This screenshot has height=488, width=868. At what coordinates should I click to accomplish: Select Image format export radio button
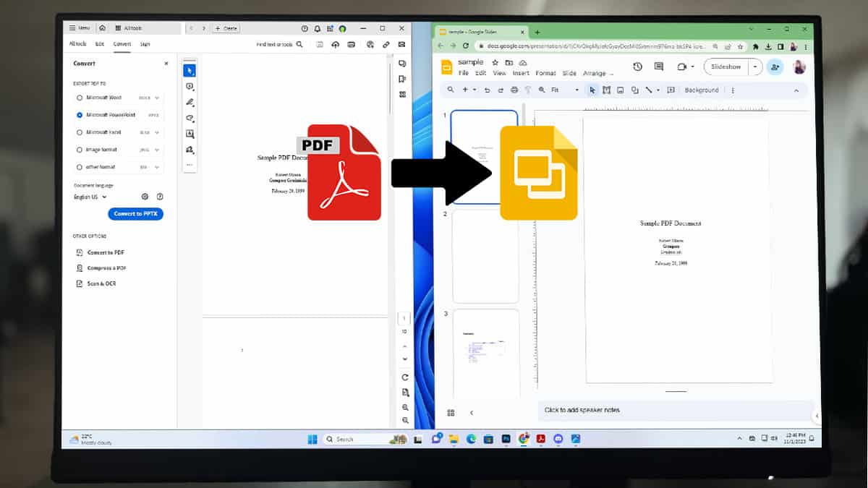coord(80,150)
